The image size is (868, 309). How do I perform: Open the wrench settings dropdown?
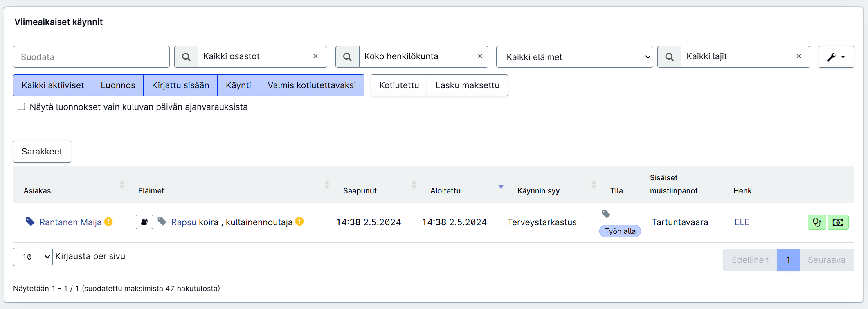pyautogui.click(x=836, y=57)
